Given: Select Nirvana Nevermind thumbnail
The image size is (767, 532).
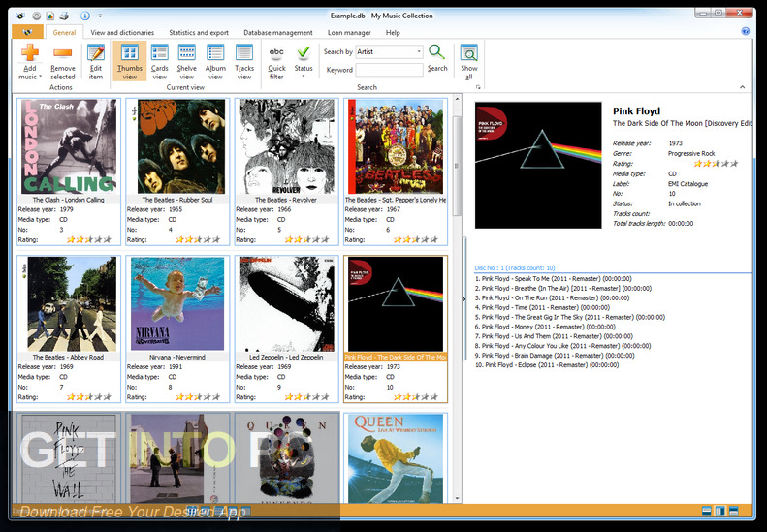Looking at the screenshot, I should 177,303.
